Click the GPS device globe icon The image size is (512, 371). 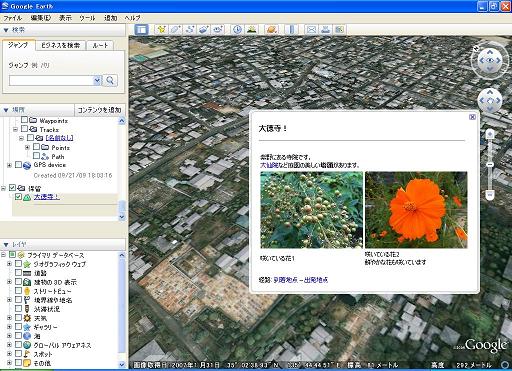(27, 165)
